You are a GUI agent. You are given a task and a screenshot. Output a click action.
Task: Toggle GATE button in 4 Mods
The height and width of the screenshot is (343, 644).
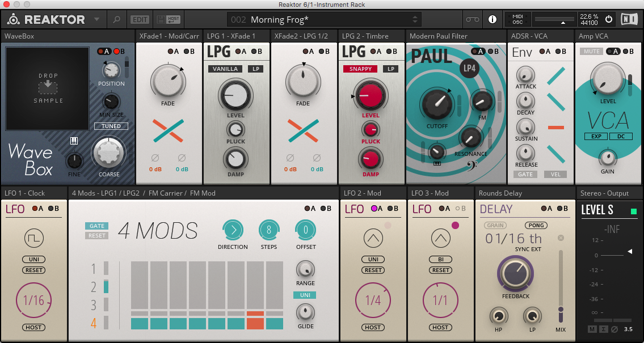pos(97,226)
